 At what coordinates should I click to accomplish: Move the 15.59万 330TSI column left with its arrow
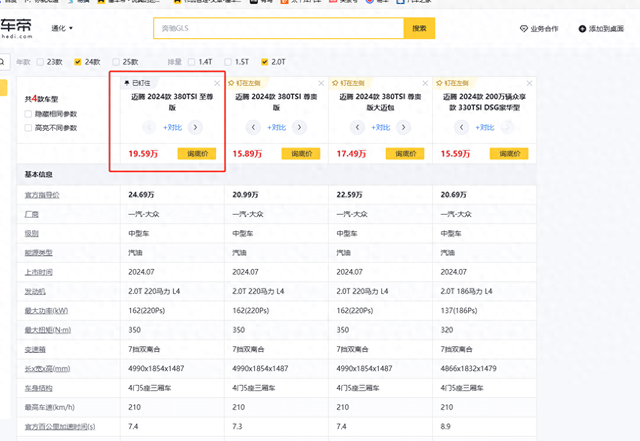point(461,127)
